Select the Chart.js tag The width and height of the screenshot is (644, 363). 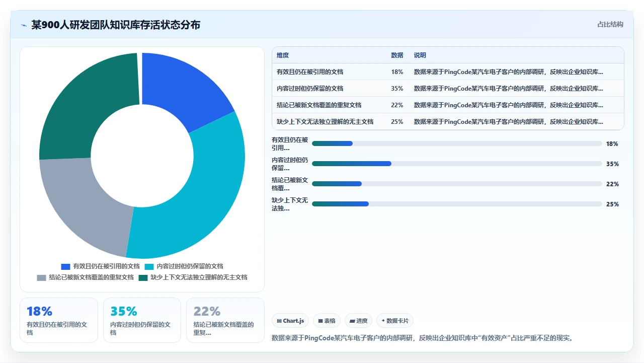point(290,321)
